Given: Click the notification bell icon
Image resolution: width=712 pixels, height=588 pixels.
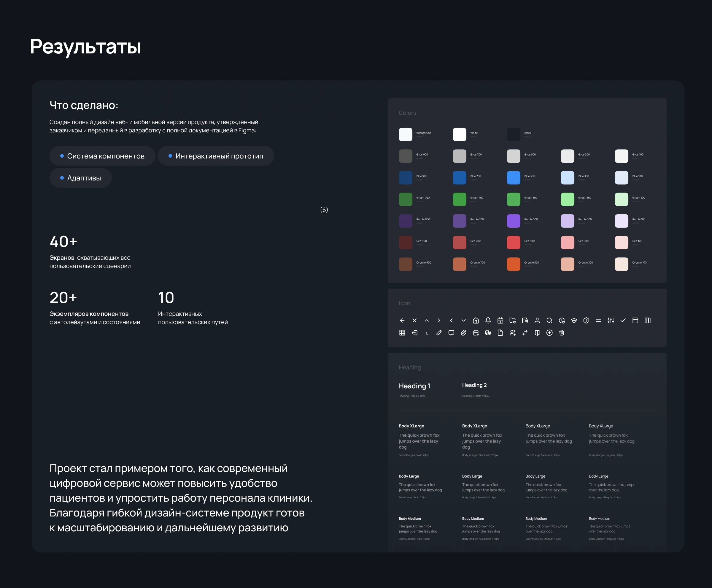Looking at the screenshot, I should tap(488, 321).
